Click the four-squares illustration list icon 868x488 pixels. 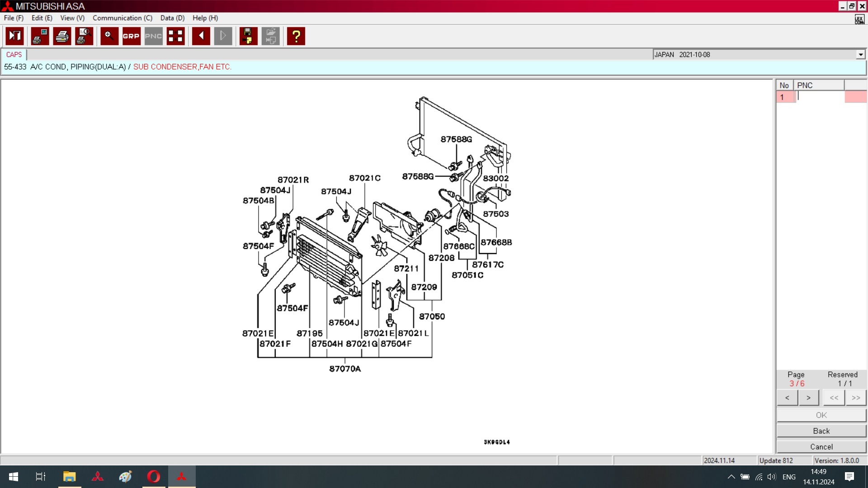pos(175,36)
